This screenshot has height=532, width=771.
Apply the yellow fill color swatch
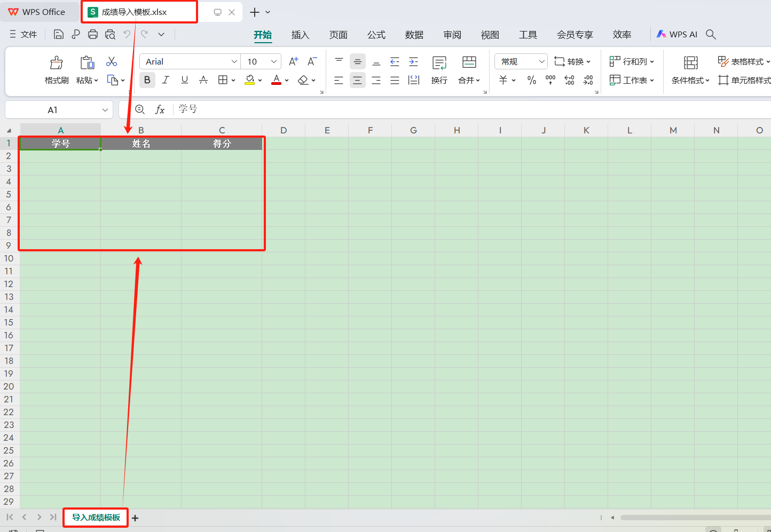249,80
